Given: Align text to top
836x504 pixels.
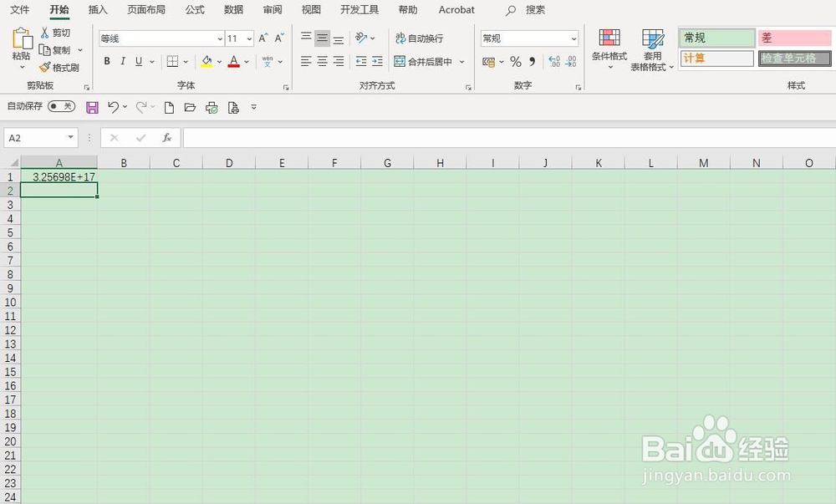Looking at the screenshot, I should (x=306, y=38).
